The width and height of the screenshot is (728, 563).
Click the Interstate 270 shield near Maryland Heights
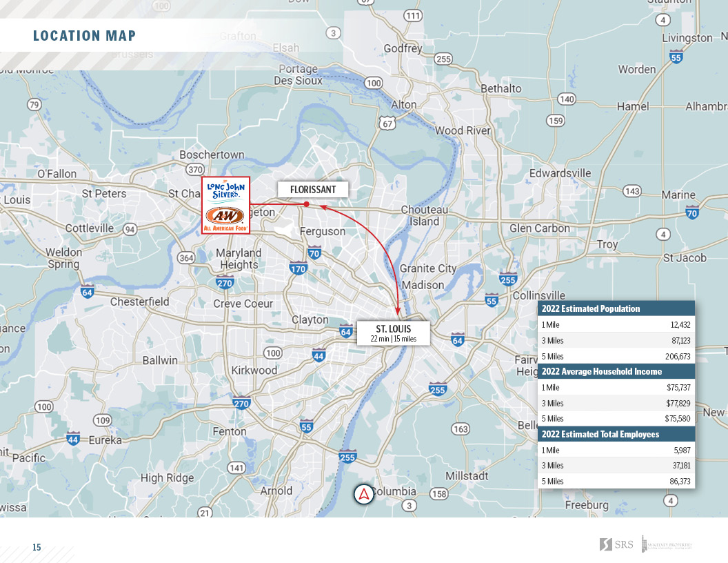(x=225, y=282)
